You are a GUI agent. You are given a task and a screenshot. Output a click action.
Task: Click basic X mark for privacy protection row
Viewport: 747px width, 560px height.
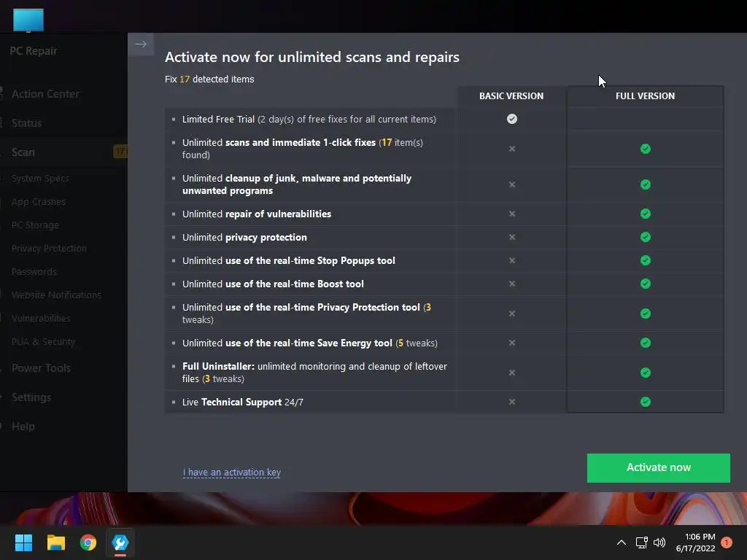coord(512,237)
